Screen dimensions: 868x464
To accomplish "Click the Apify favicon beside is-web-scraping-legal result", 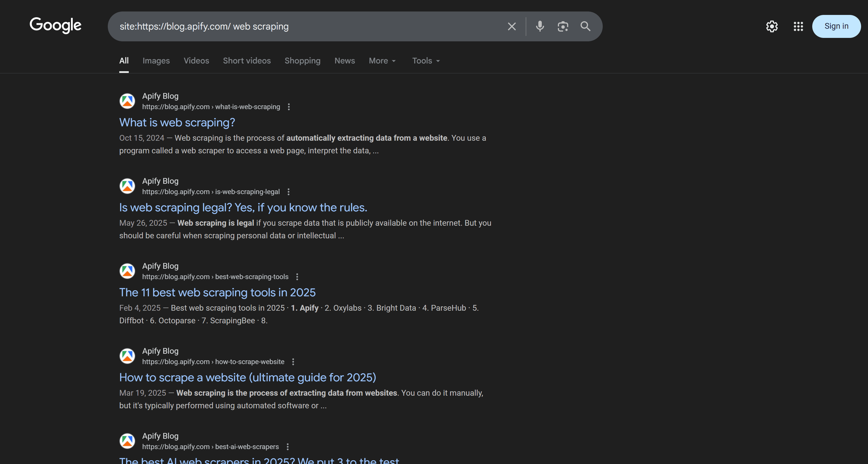I will pos(127,186).
